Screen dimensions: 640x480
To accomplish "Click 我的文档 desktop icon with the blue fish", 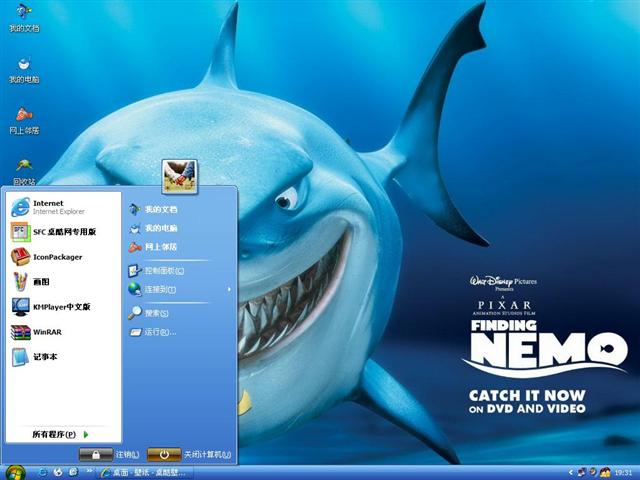I will [x=24, y=17].
